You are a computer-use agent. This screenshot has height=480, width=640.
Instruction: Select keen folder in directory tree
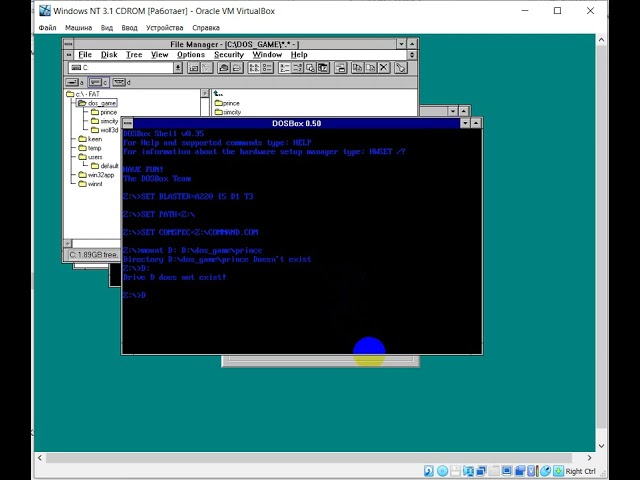pyautogui.click(x=90, y=139)
